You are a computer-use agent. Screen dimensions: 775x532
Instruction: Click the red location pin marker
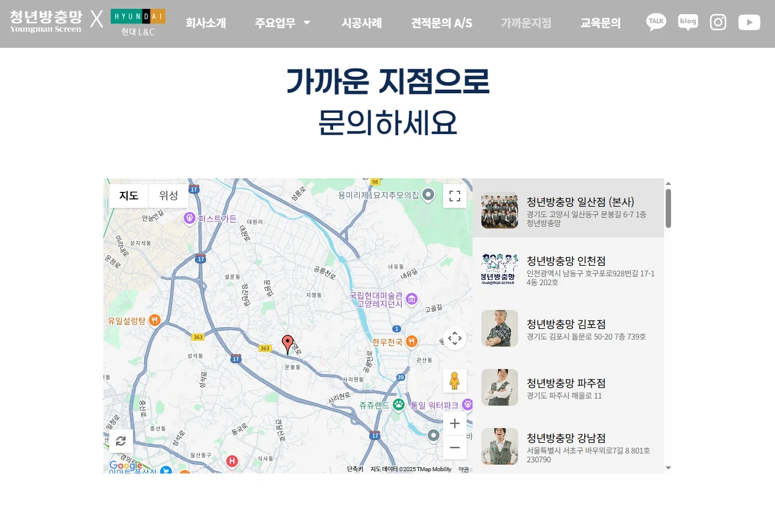(288, 344)
